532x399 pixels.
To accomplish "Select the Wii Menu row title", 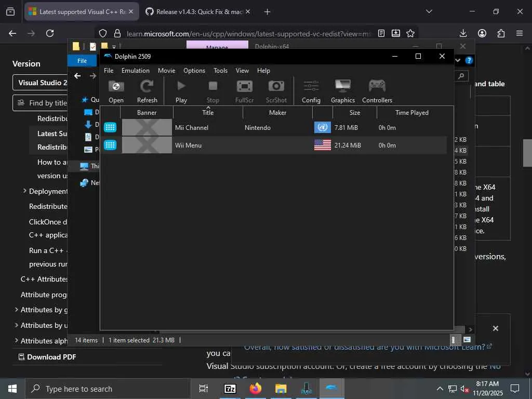I will coord(188,145).
